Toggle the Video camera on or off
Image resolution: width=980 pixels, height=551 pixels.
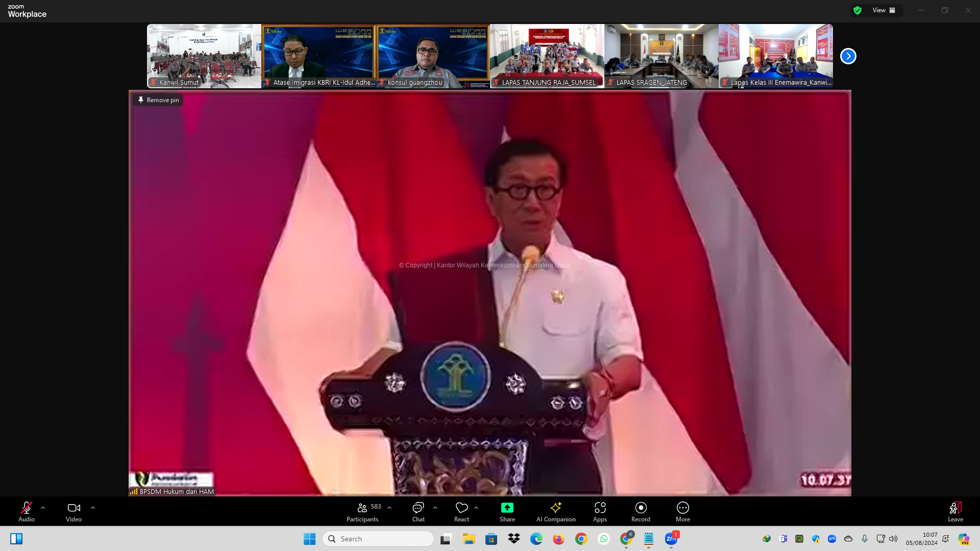[73, 508]
